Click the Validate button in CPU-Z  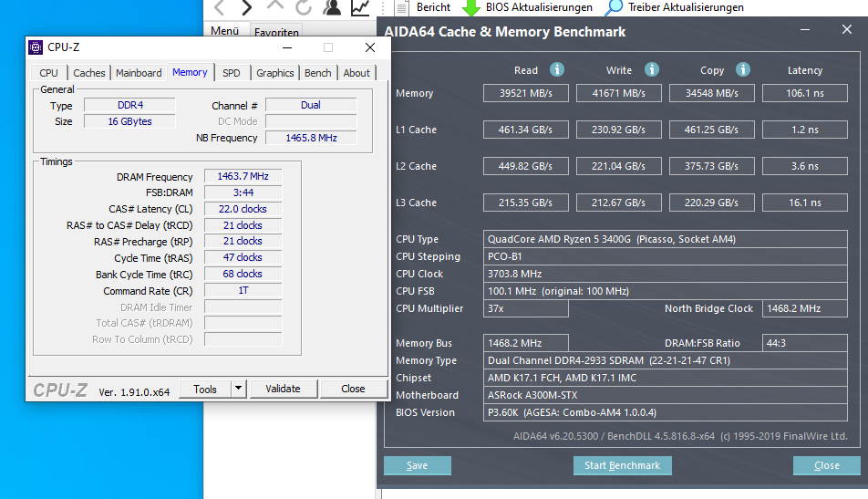pos(283,389)
